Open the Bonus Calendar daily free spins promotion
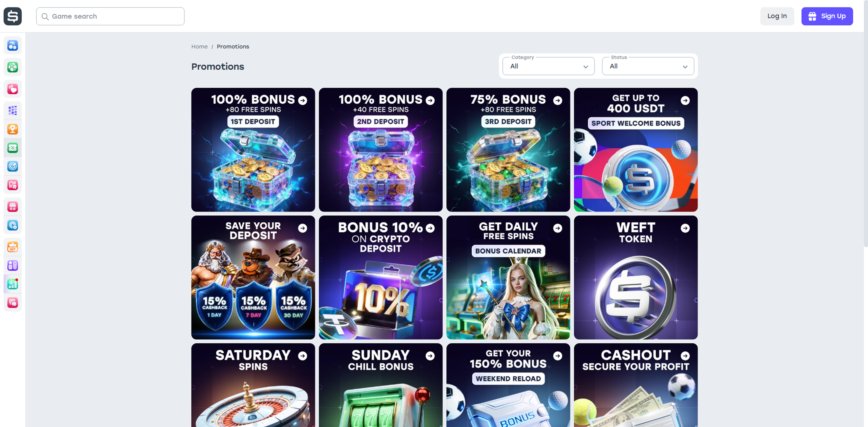The image size is (868, 427). point(508,278)
